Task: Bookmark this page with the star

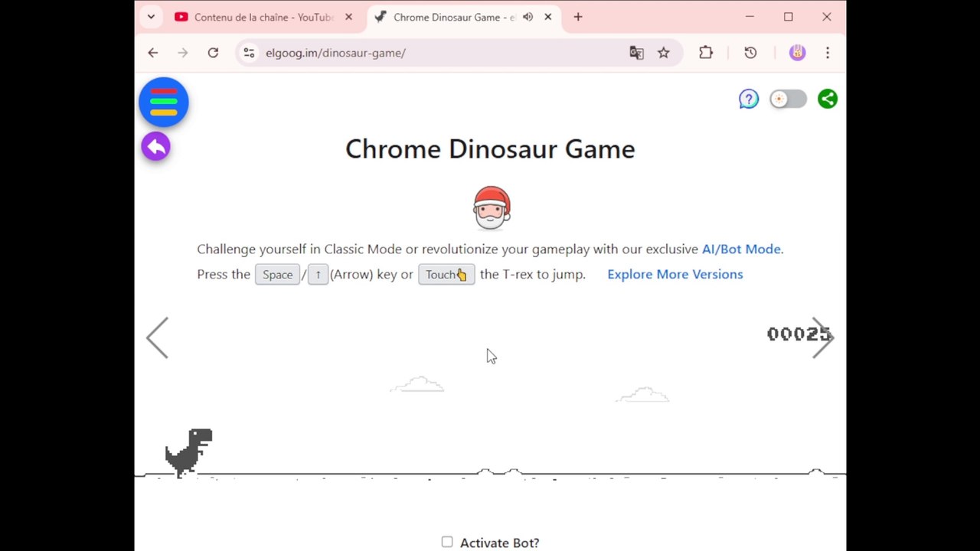Action: [x=664, y=53]
